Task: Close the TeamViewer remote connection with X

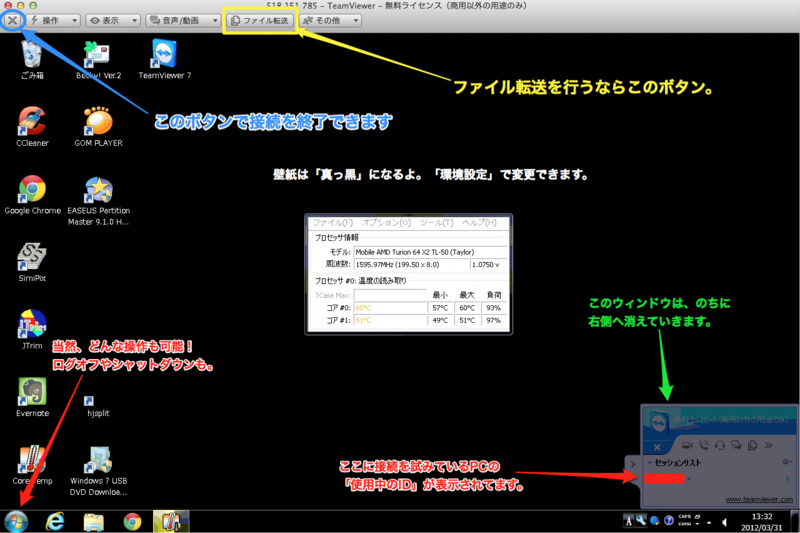Action: [x=12, y=20]
